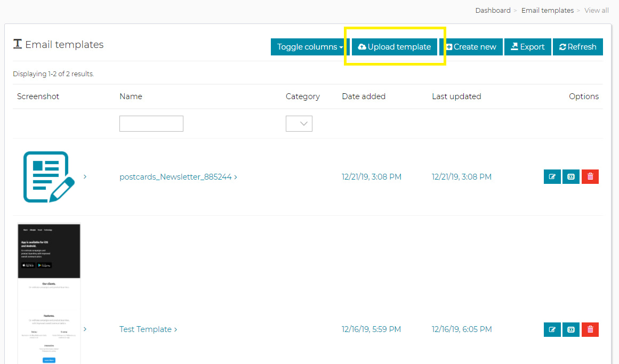Open the Test Template link

pos(148,329)
